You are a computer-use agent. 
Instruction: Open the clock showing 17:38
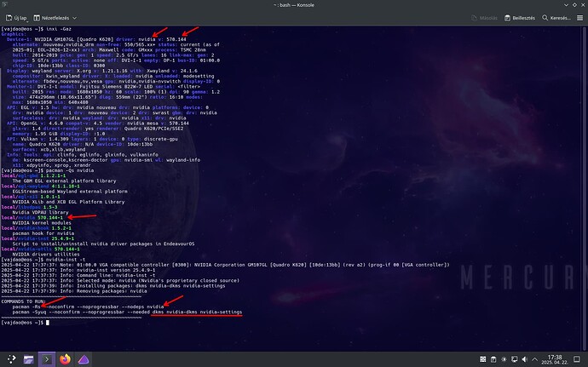(x=555, y=359)
